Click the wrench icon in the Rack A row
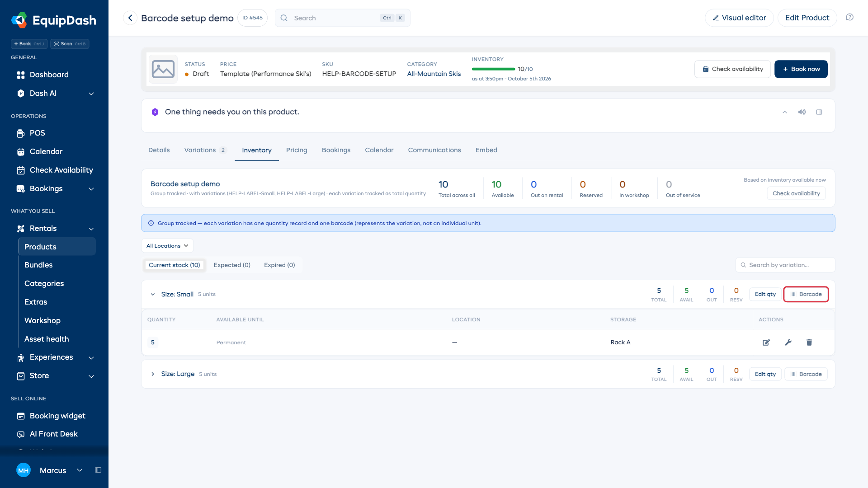Screen dimensions: 868x488 coord(788,343)
